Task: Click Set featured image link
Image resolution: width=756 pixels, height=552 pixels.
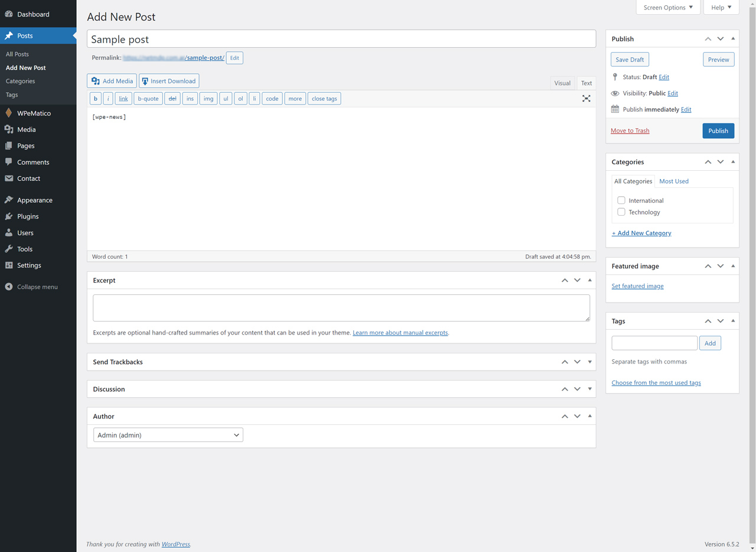Action: 637,286
